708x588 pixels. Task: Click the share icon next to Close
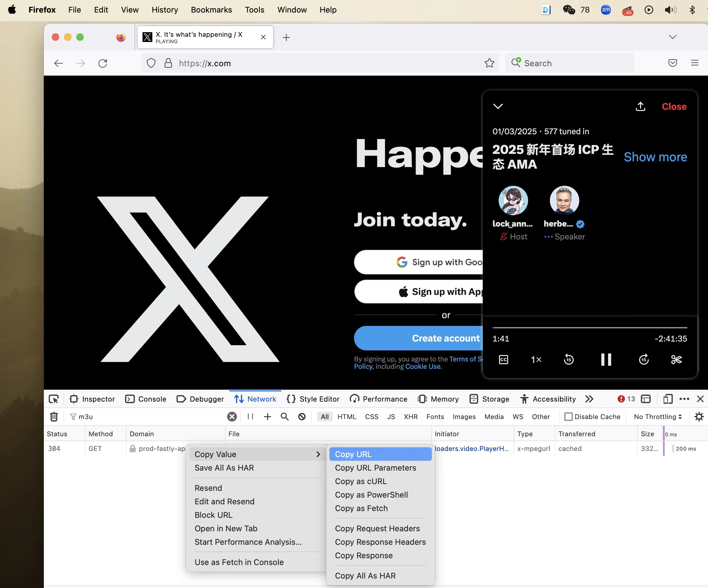click(x=640, y=107)
